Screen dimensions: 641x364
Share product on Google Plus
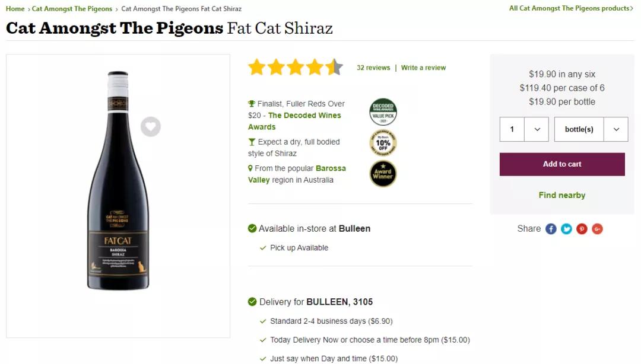(x=597, y=229)
